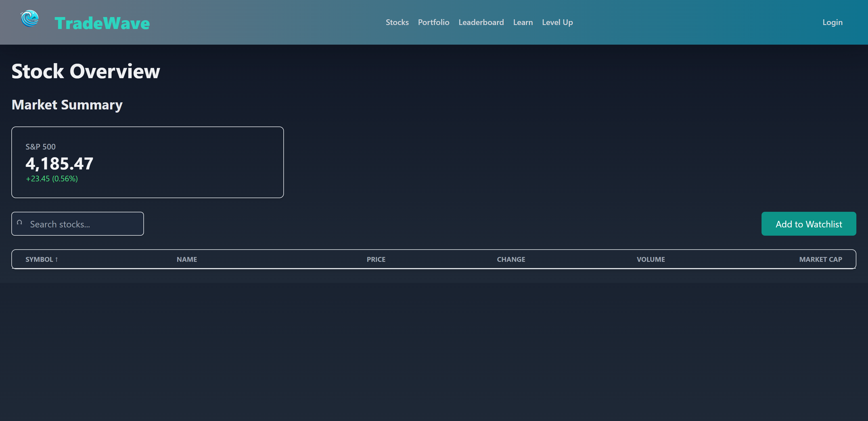Click the TradeWave brand name

pyautogui.click(x=102, y=23)
